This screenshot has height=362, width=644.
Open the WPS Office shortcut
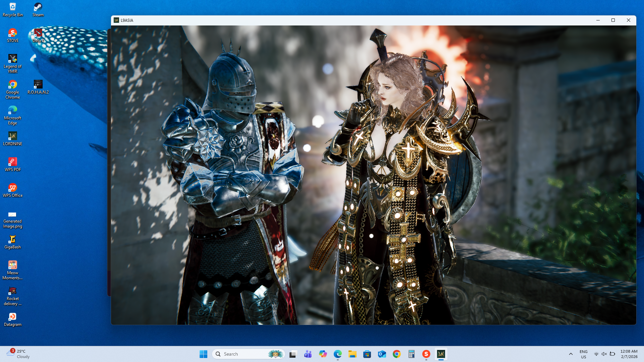coord(13,190)
